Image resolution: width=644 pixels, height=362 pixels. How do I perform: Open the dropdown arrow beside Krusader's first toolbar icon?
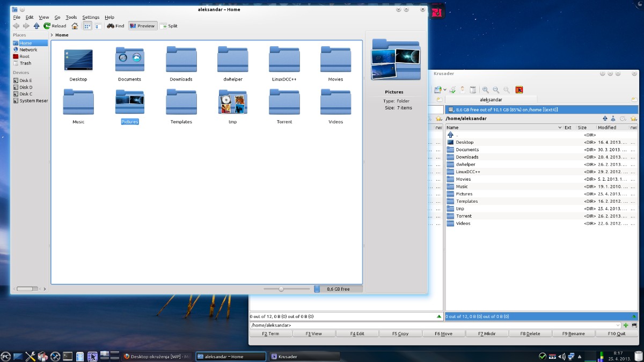point(445,90)
